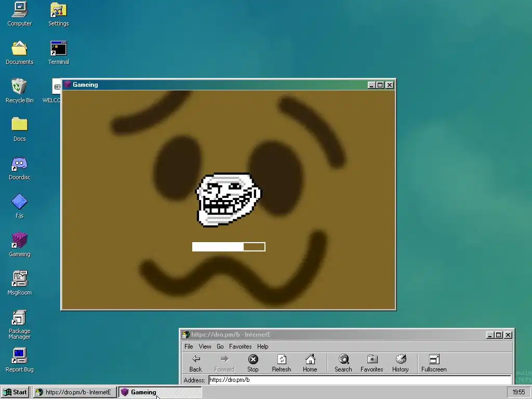
Task: Switch to InternetE taskbar button
Action: click(75, 392)
